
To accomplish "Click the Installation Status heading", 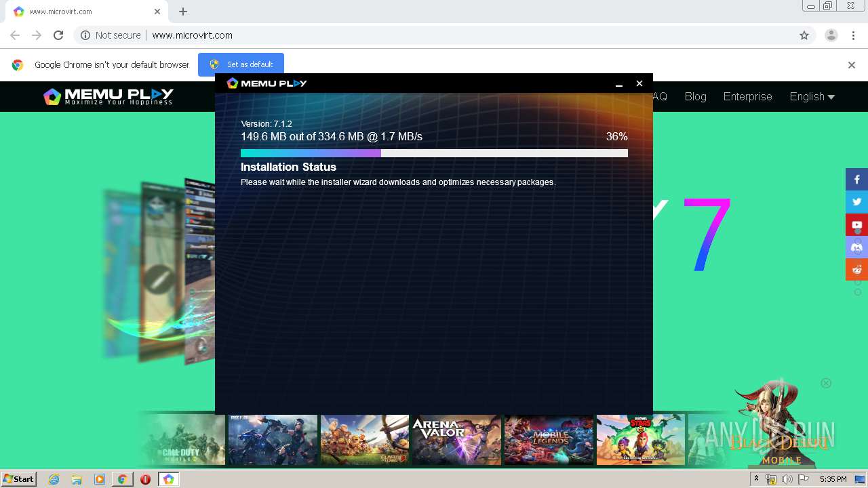I will (x=288, y=167).
